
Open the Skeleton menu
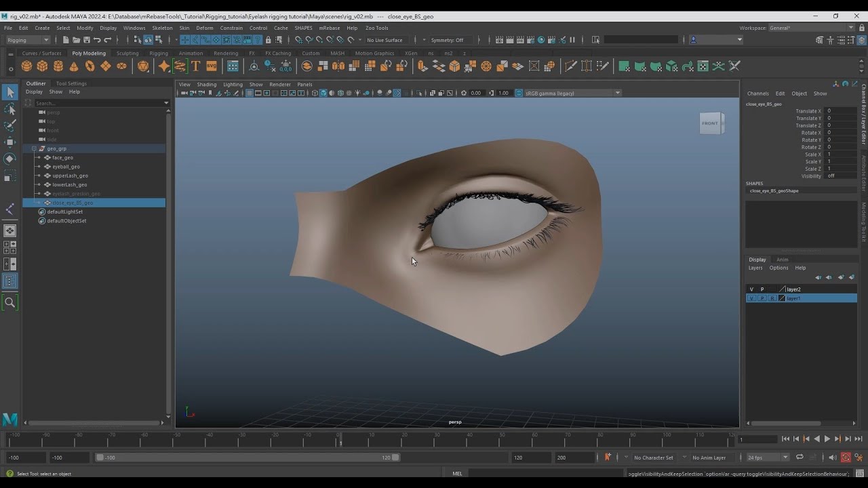(162, 28)
